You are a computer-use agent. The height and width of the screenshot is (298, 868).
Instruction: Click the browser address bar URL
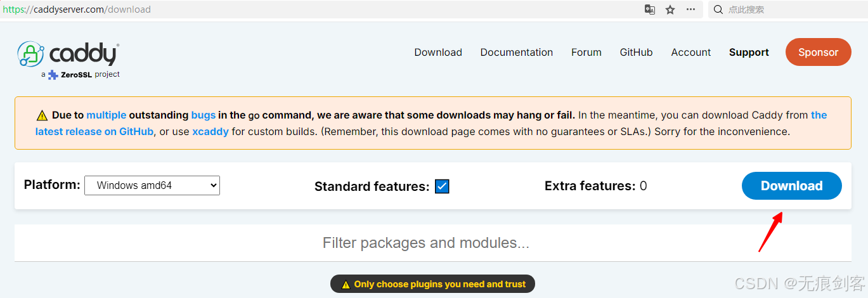pyautogui.click(x=77, y=10)
